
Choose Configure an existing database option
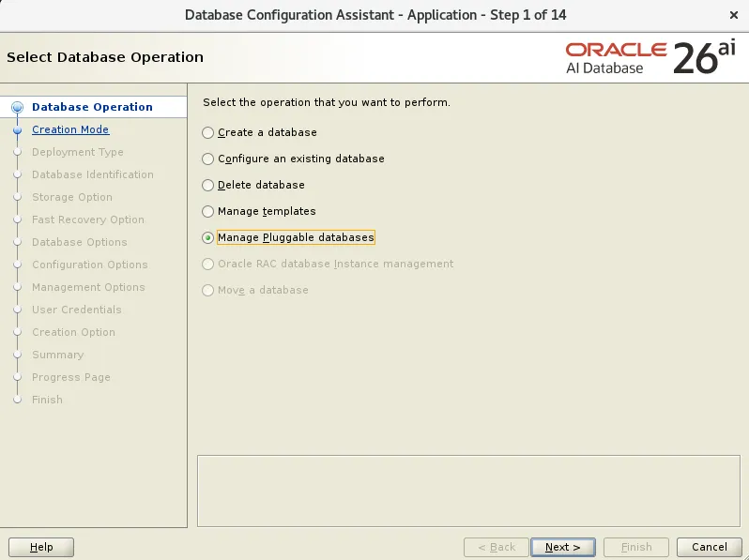point(207,159)
